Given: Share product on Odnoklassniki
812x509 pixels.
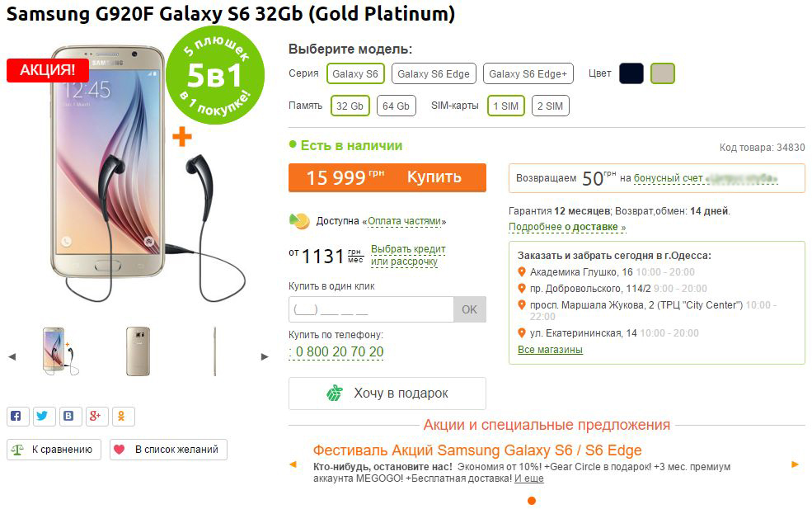Looking at the screenshot, I should [x=122, y=417].
